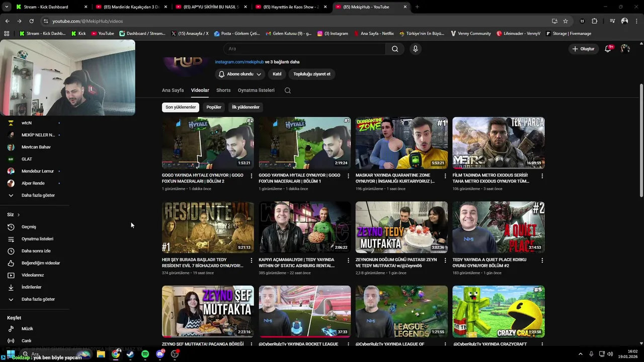The width and height of the screenshot is (644, 362).
Task: Open options menu for Quarantine Zone video
Action: pyautogui.click(x=445, y=176)
